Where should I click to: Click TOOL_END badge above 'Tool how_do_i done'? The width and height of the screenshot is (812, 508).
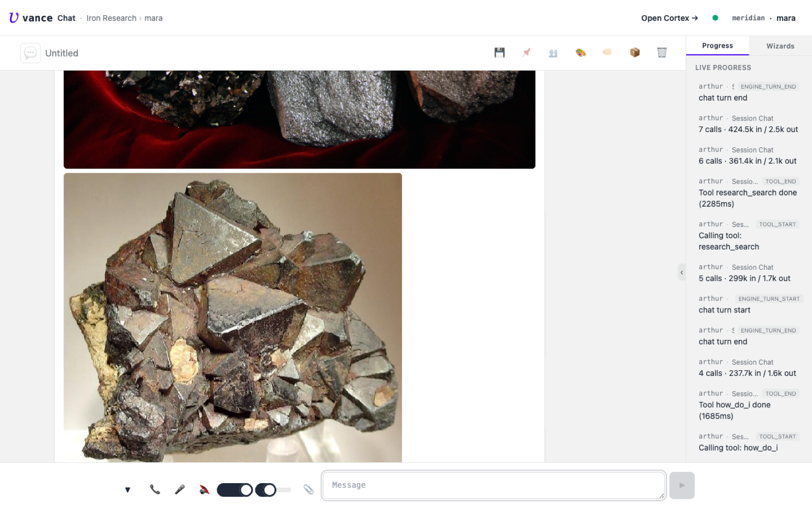click(x=781, y=394)
